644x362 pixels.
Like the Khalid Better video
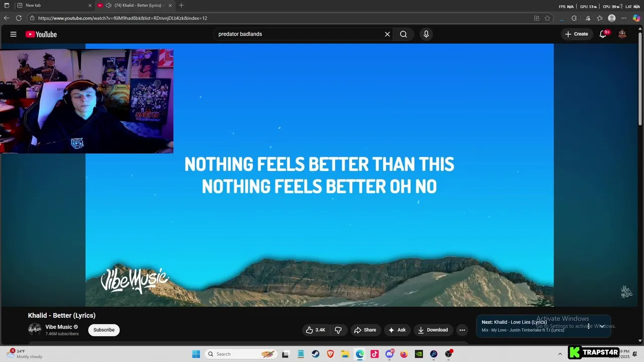tap(316, 330)
